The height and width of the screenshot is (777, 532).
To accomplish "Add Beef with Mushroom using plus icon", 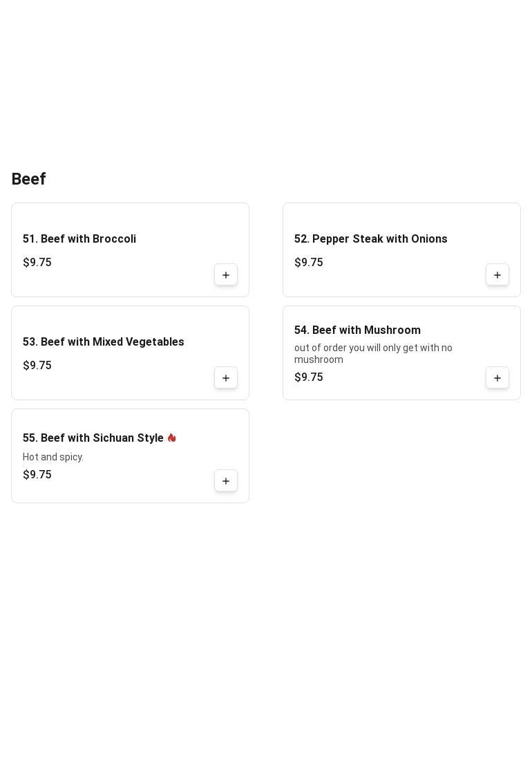I will point(497,377).
